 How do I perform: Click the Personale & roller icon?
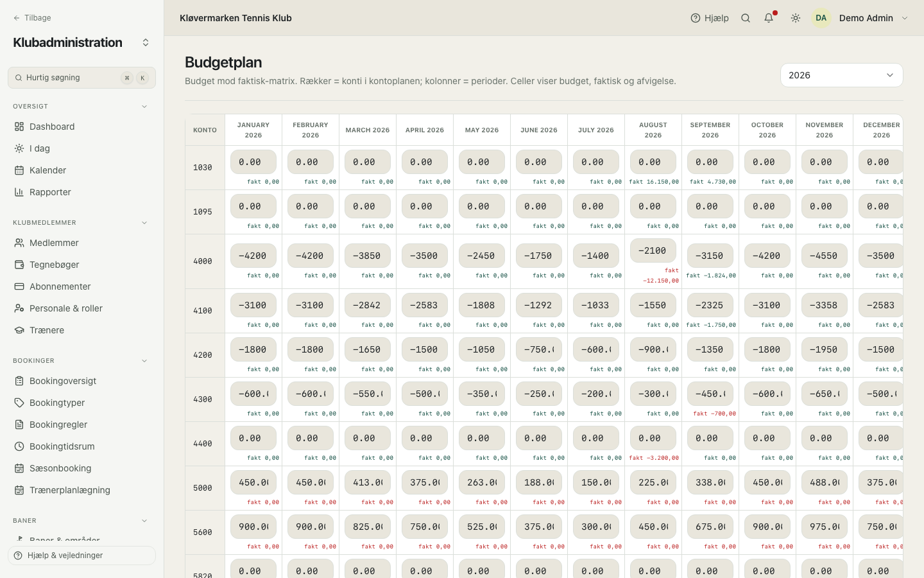tap(19, 308)
